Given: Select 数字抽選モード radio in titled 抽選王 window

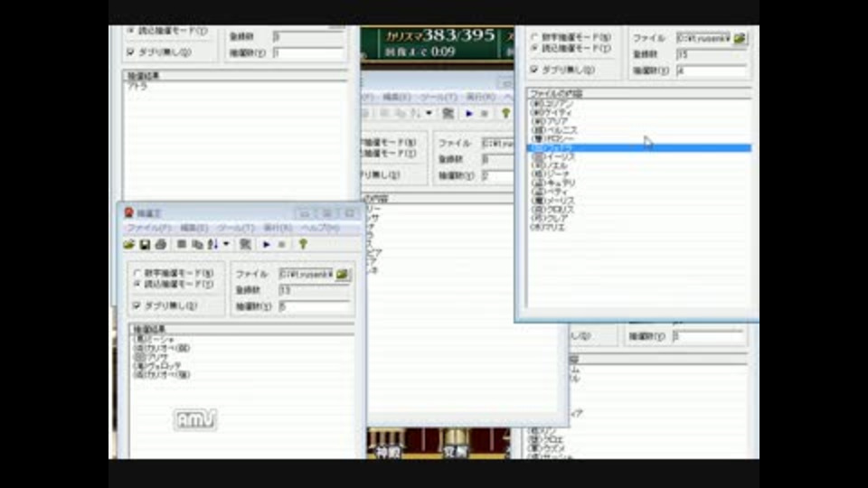Looking at the screenshot, I should click(x=137, y=273).
